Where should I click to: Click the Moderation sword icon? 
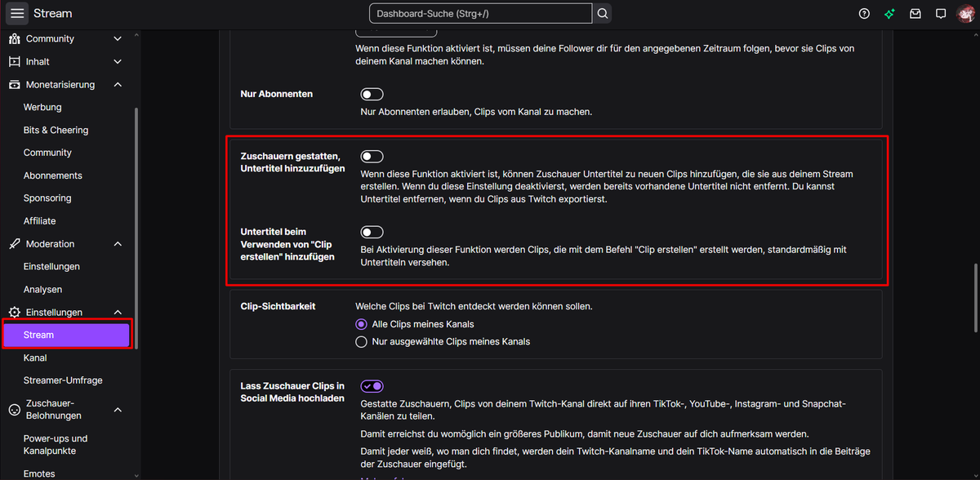(14, 244)
